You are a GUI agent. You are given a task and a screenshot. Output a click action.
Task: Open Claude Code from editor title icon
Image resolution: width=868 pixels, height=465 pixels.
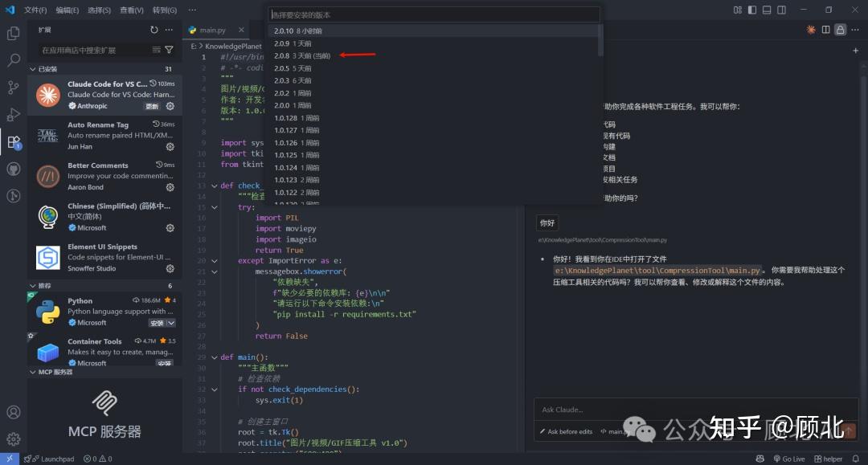(811, 30)
